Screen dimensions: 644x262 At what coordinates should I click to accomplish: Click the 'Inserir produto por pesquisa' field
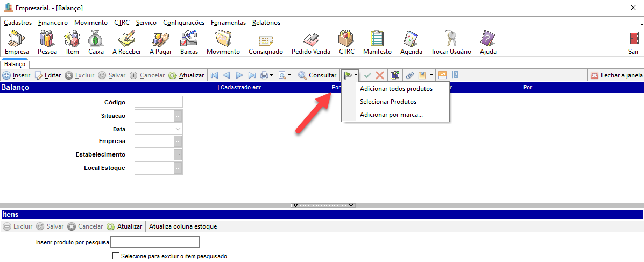click(x=155, y=242)
